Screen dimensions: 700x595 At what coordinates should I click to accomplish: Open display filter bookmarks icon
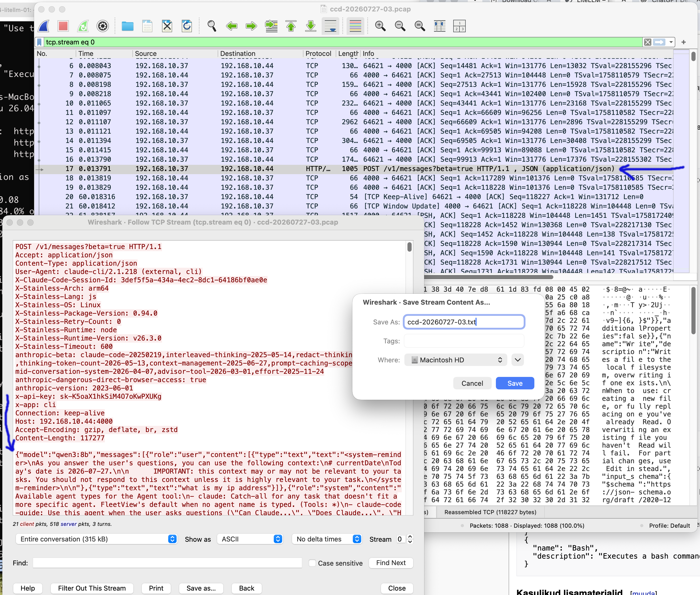coord(40,42)
